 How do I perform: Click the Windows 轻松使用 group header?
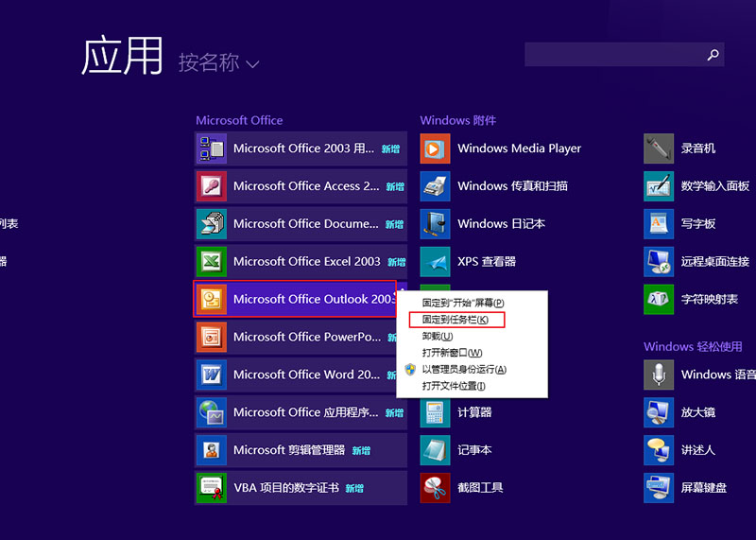coord(693,346)
